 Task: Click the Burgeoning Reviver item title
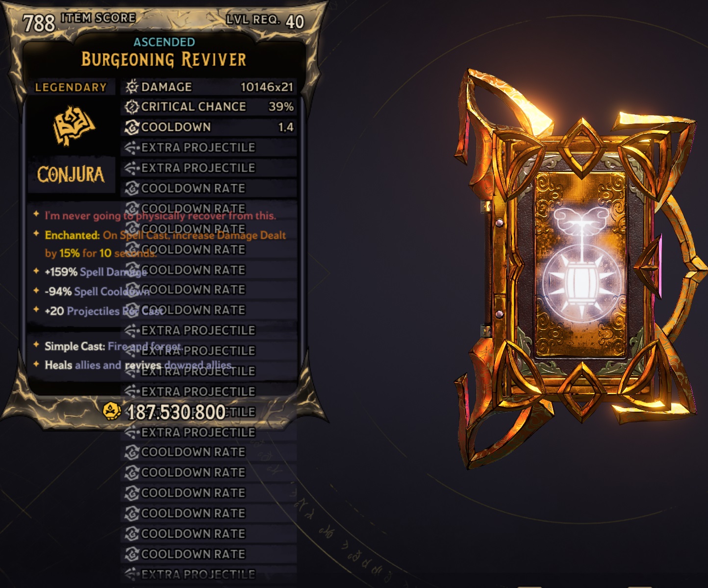164,60
